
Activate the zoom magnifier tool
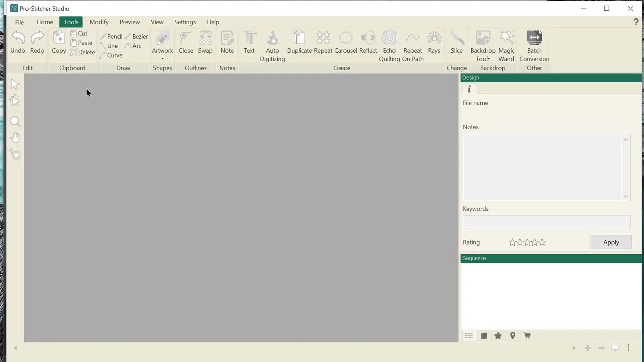pyautogui.click(x=15, y=121)
